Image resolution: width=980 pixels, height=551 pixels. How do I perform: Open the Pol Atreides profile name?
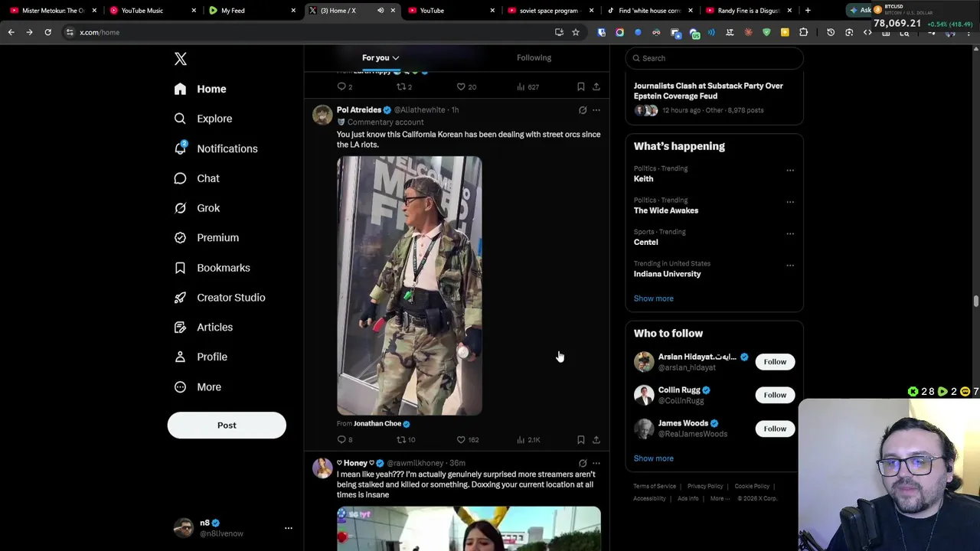pos(359,110)
